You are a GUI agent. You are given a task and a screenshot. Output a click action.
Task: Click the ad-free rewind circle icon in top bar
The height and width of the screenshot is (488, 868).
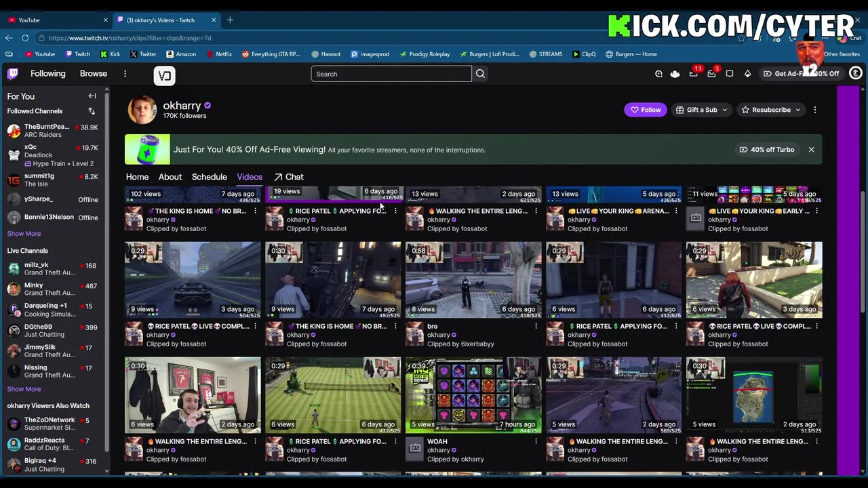pyautogui.click(x=658, y=74)
